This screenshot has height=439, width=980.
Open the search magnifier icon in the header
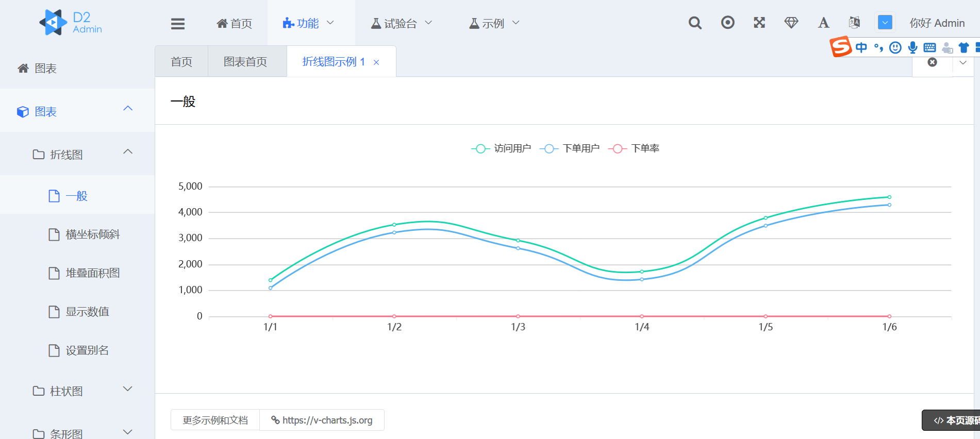pyautogui.click(x=695, y=23)
